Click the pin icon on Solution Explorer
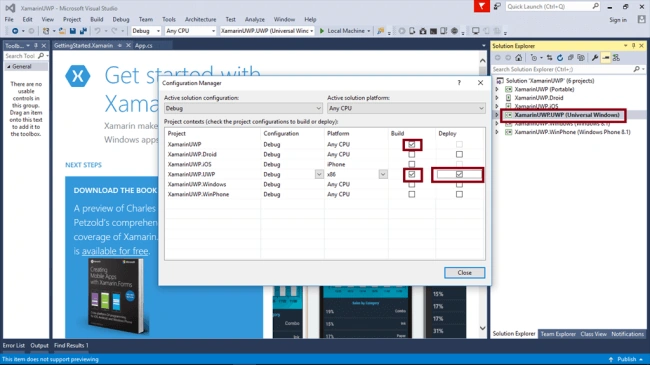The height and width of the screenshot is (365, 650). (x=633, y=46)
